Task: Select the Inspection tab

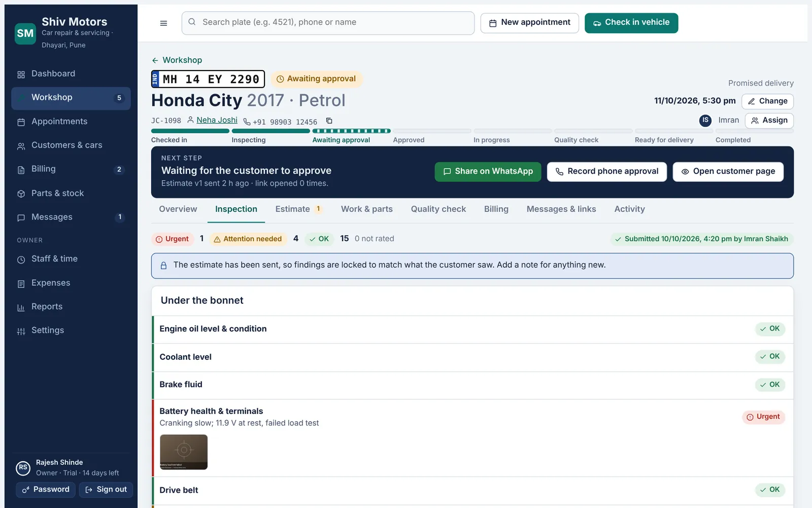Action: coord(236,209)
